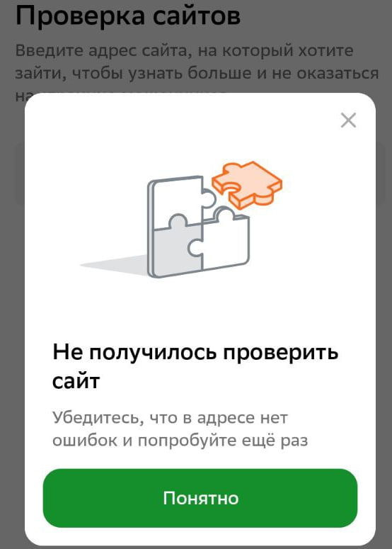The height and width of the screenshot is (549, 392).
Task: Click the Проверка сайтов page title
Action: tap(128, 16)
